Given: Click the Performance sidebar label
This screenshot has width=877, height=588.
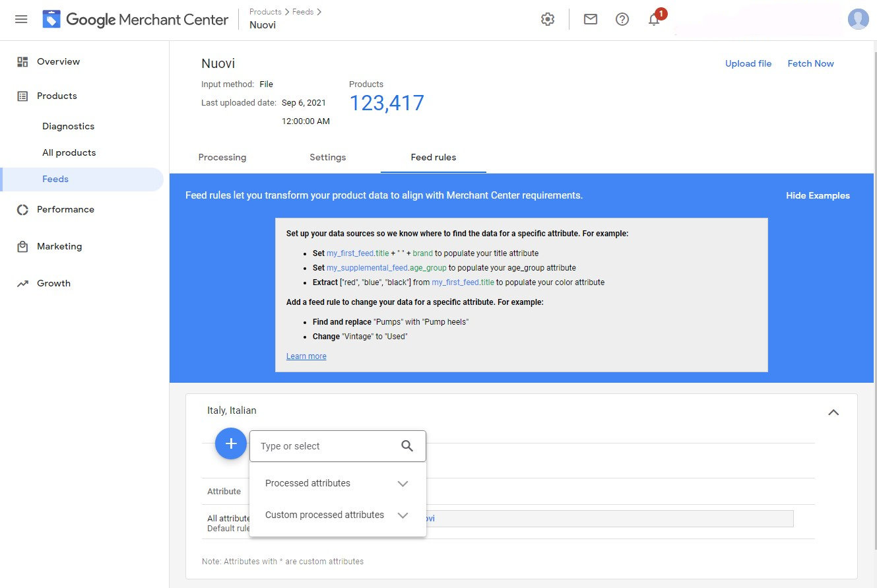Looking at the screenshot, I should [65, 209].
